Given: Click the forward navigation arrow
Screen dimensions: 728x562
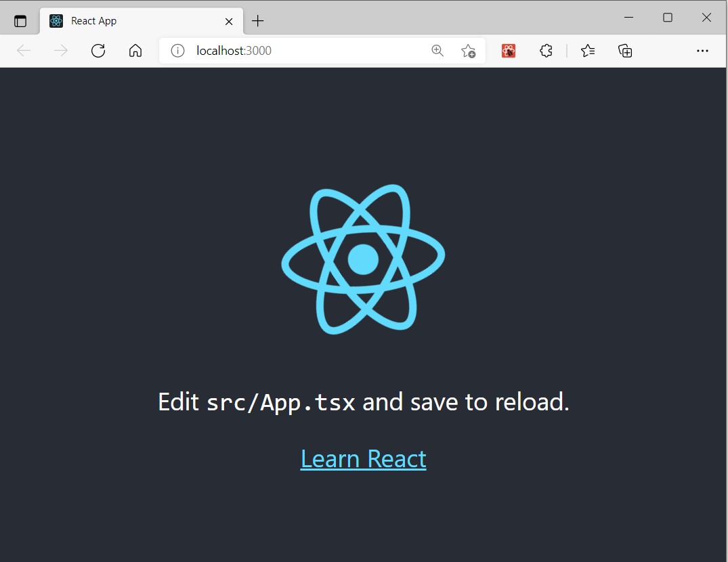Looking at the screenshot, I should click(x=60, y=50).
